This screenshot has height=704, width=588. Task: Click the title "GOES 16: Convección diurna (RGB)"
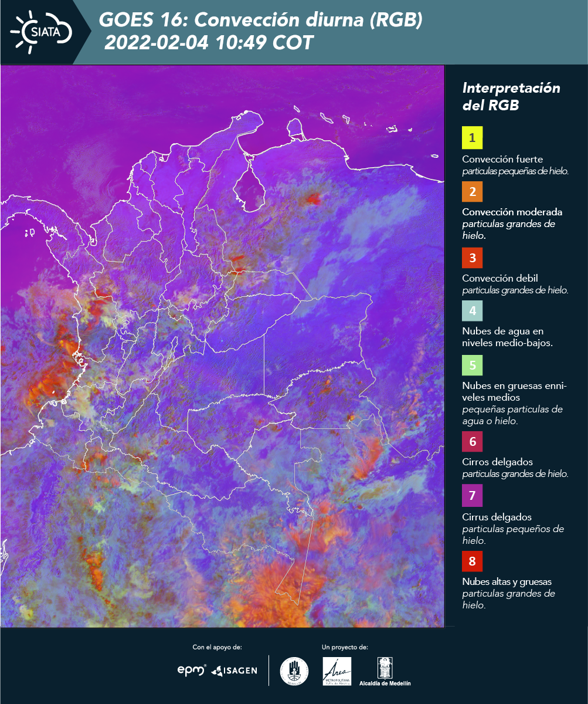(x=260, y=21)
